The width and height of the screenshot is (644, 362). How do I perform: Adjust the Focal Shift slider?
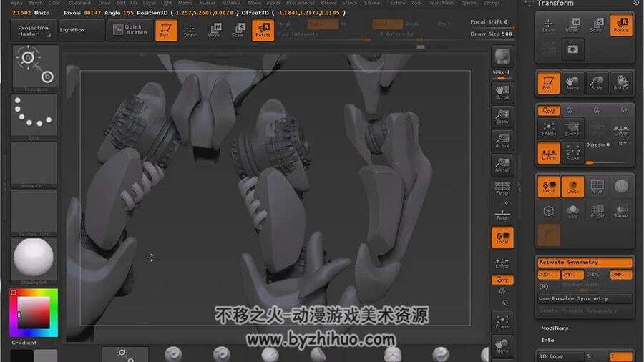click(491, 22)
